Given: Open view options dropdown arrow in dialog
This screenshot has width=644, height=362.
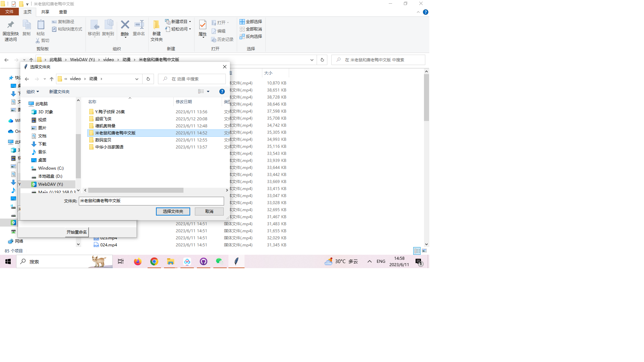Looking at the screenshot, I should [208, 92].
